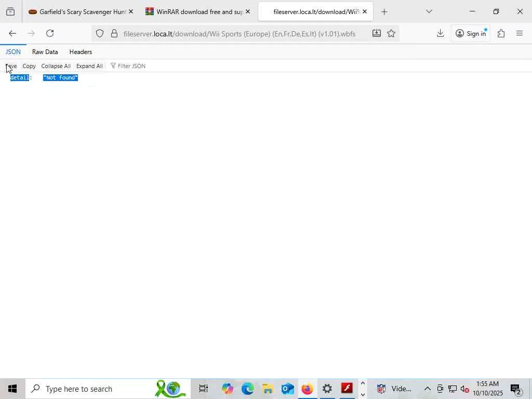
Task: Click the install/save page icon in address bar
Action: pyautogui.click(x=376, y=33)
